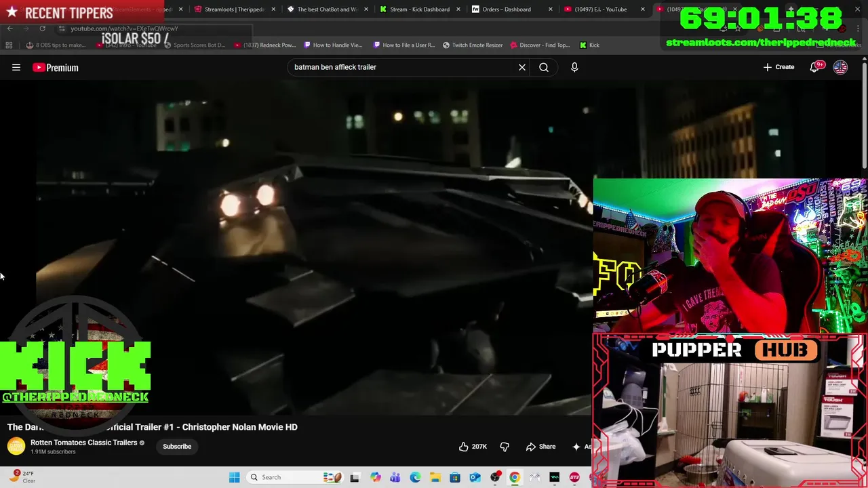Open File Explorer from taskbar
This screenshot has height=488, width=868.
pyautogui.click(x=435, y=477)
